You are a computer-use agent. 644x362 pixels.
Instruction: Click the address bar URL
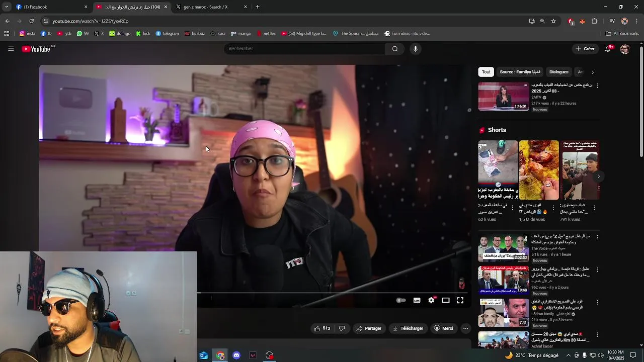coord(91,21)
